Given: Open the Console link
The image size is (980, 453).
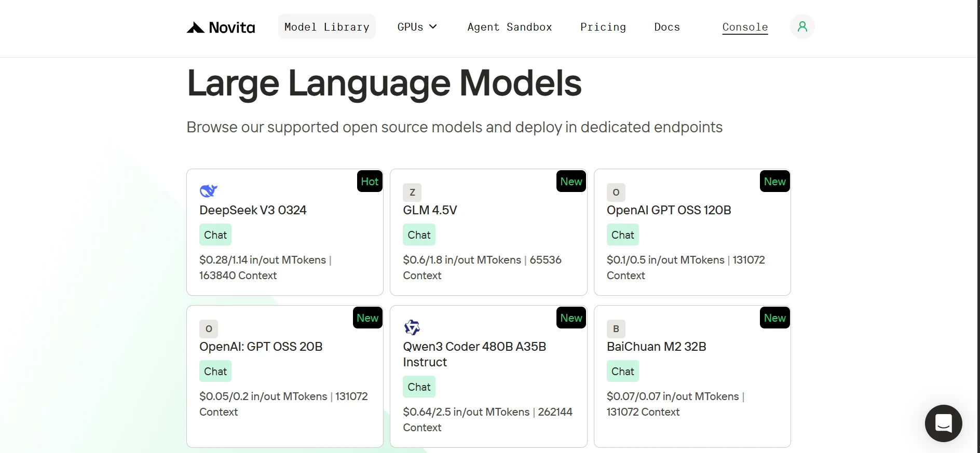Looking at the screenshot, I should point(745,27).
